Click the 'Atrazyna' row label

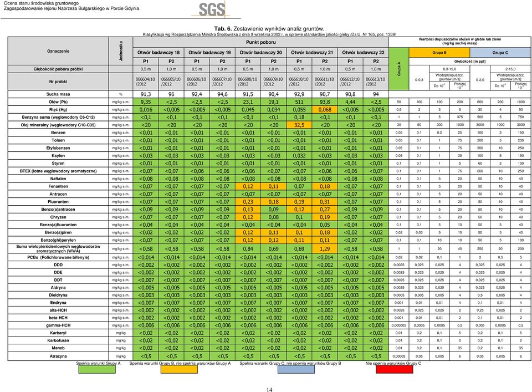click(x=58, y=356)
